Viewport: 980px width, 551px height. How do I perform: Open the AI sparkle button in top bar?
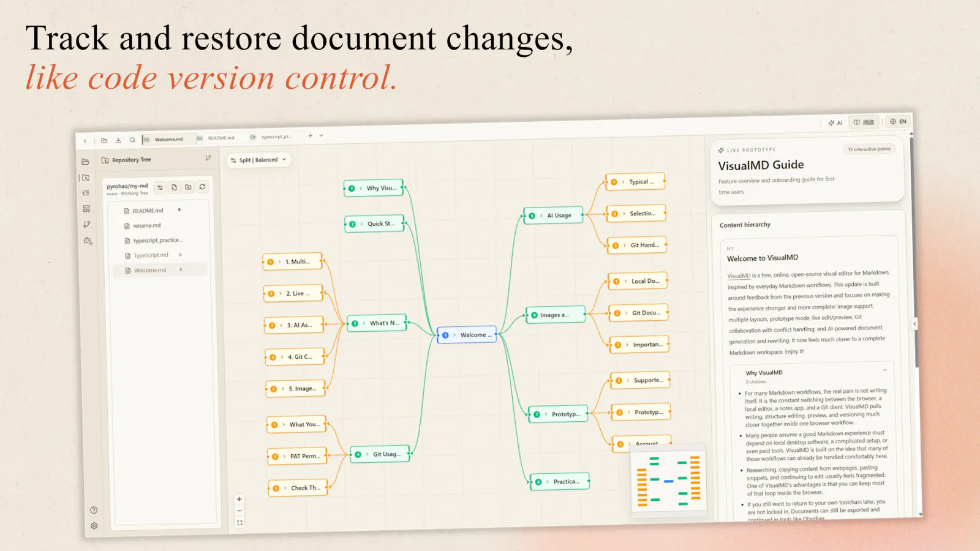coord(835,122)
